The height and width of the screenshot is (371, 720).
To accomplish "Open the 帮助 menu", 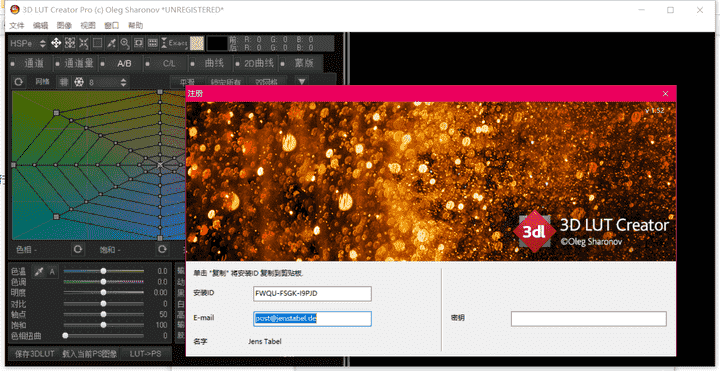I will [135, 25].
